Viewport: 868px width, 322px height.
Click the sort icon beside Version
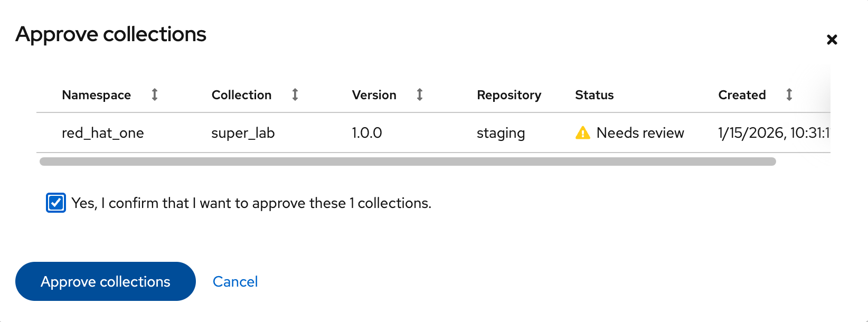point(419,95)
